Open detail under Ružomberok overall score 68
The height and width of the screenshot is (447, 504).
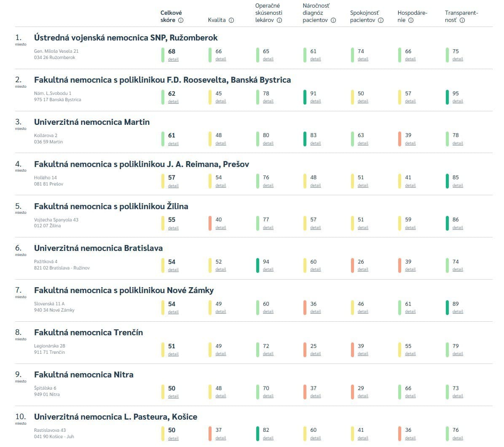tap(173, 59)
